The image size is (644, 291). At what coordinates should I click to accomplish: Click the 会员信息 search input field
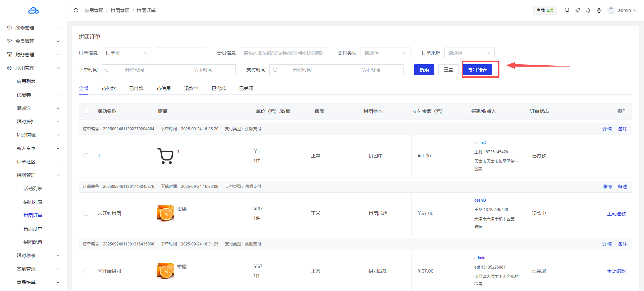tap(283, 53)
